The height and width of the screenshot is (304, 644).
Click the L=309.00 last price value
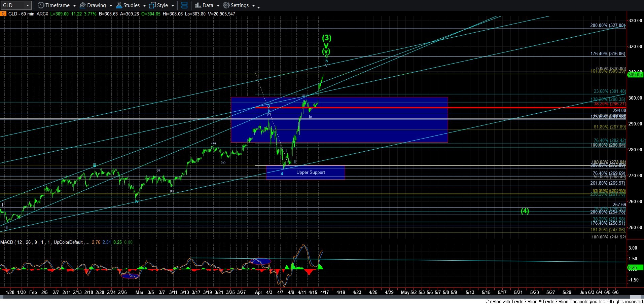pyautogui.click(x=60, y=14)
